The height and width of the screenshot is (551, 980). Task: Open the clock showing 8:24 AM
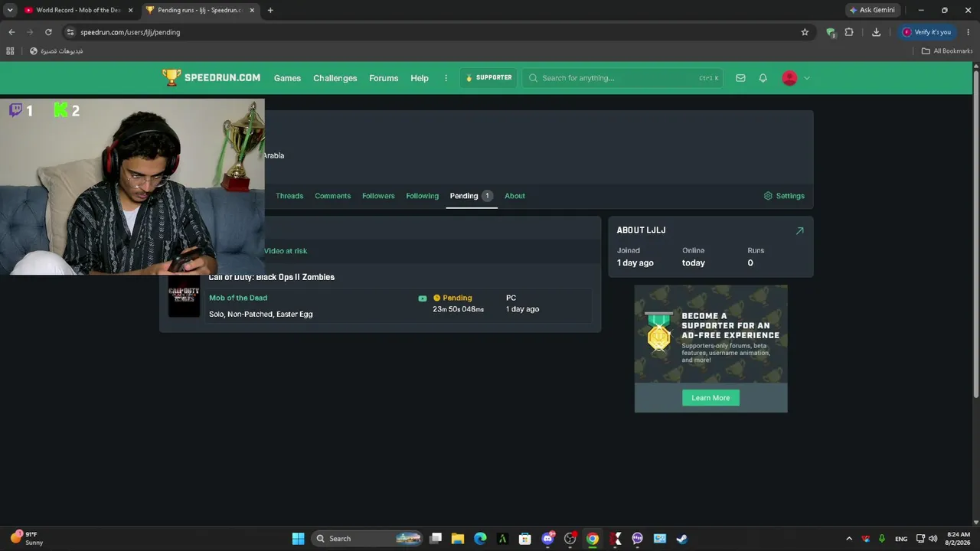[x=959, y=539]
